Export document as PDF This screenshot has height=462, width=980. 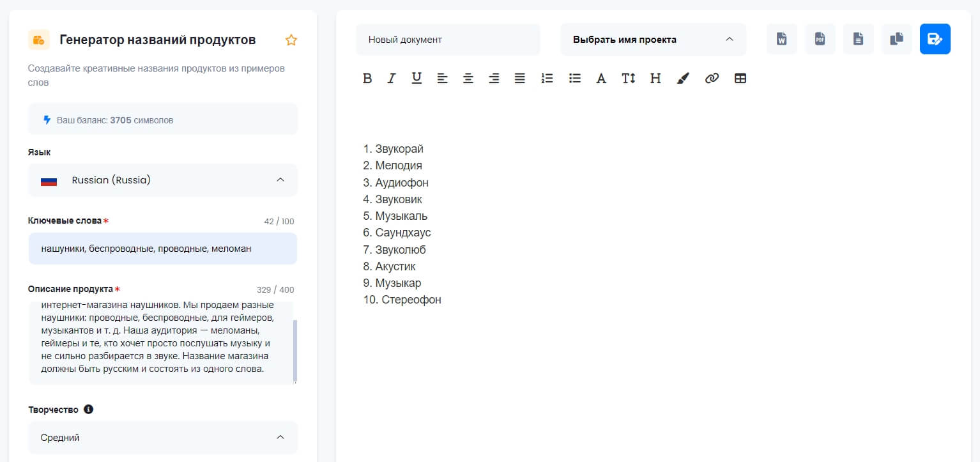pyautogui.click(x=820, y=39)
